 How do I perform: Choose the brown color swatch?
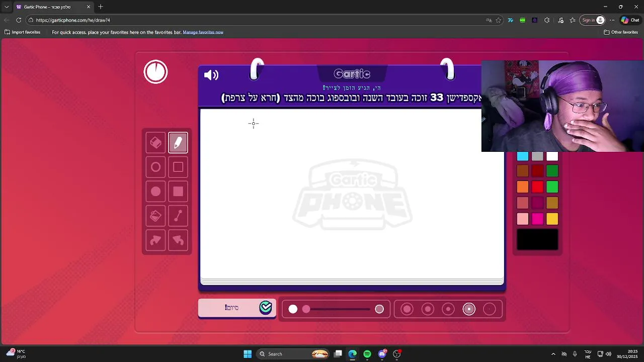(x=523, y=171)
